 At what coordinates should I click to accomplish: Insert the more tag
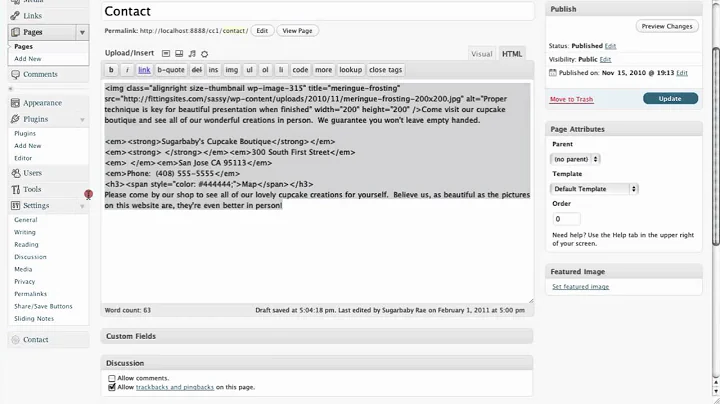tap(323, 70)
